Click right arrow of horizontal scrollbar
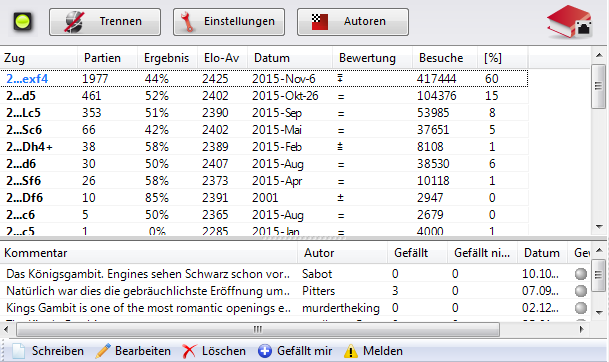The width and height of the screenshot is (609, 362). click(582, 330)
